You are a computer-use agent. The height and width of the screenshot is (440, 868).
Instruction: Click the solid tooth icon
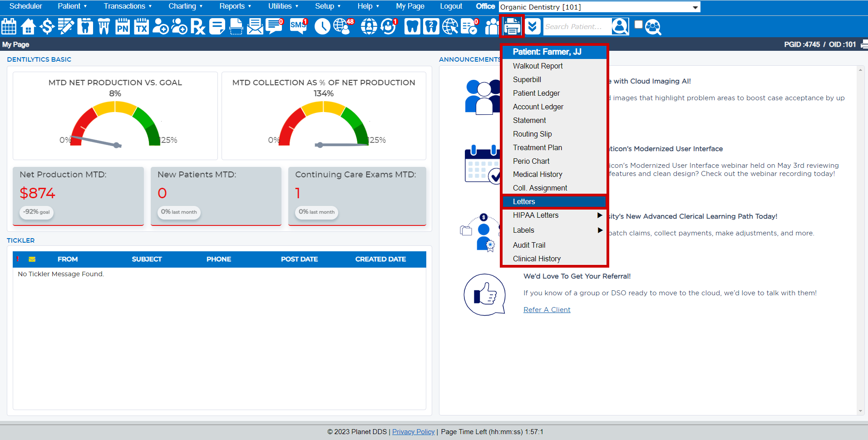[412, 26]
